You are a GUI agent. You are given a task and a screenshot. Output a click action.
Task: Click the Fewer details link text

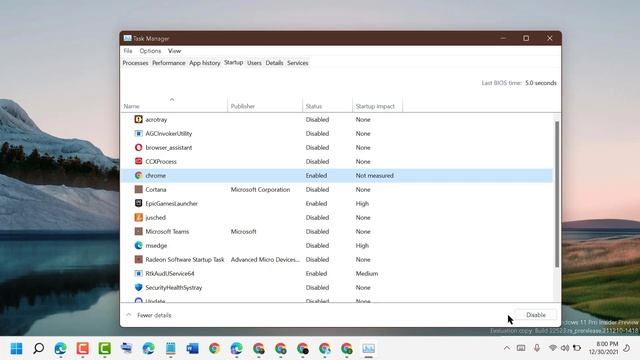coord(154,315)
